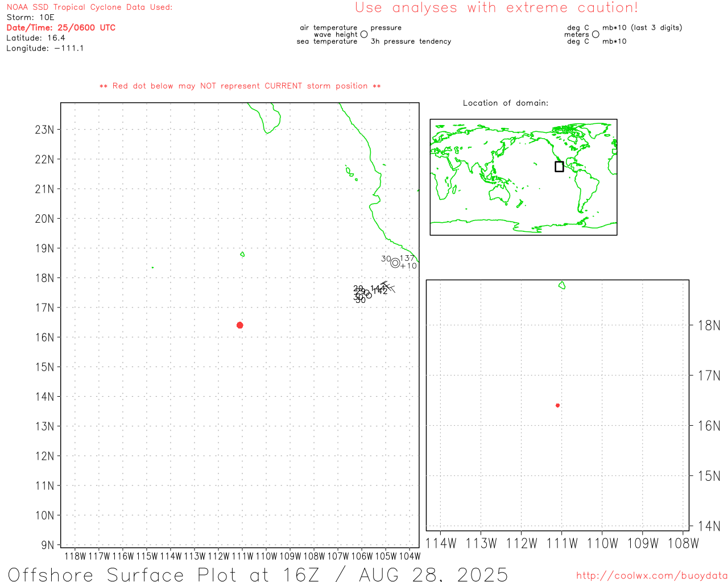Click the '3h pressure tendency' legend label
The image size is (728, 582).
pos(411,41)
